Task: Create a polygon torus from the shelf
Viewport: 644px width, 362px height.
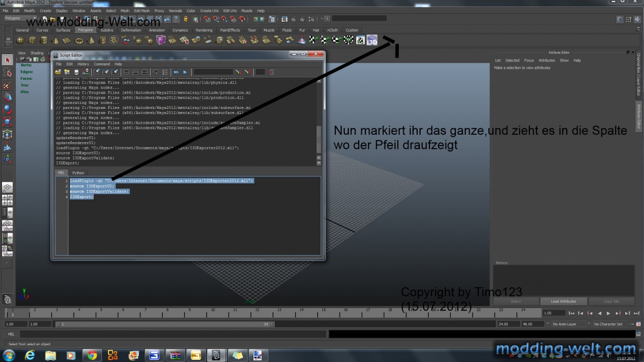Action: pos(79,40)
